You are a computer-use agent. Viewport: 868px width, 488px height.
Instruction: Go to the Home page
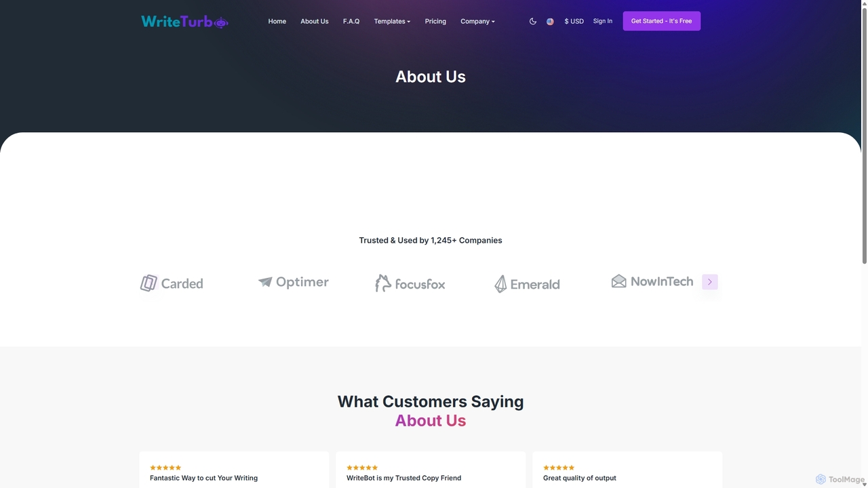coord(277,22)
